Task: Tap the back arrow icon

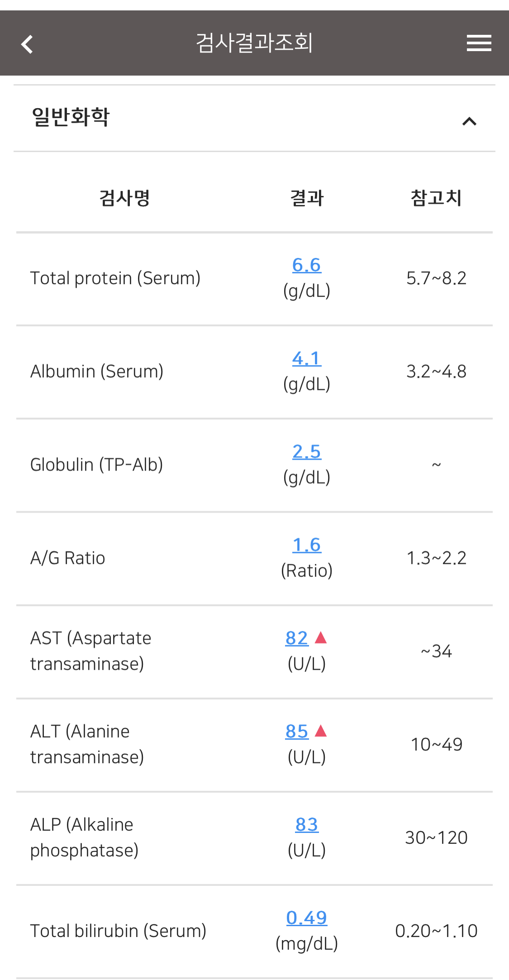Action: (x=27, y=44)
